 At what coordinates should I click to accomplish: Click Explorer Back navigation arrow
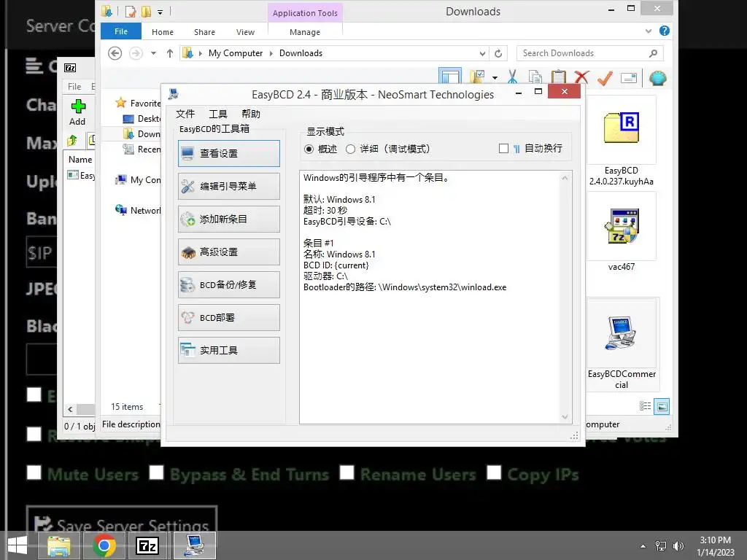(115, 52)
